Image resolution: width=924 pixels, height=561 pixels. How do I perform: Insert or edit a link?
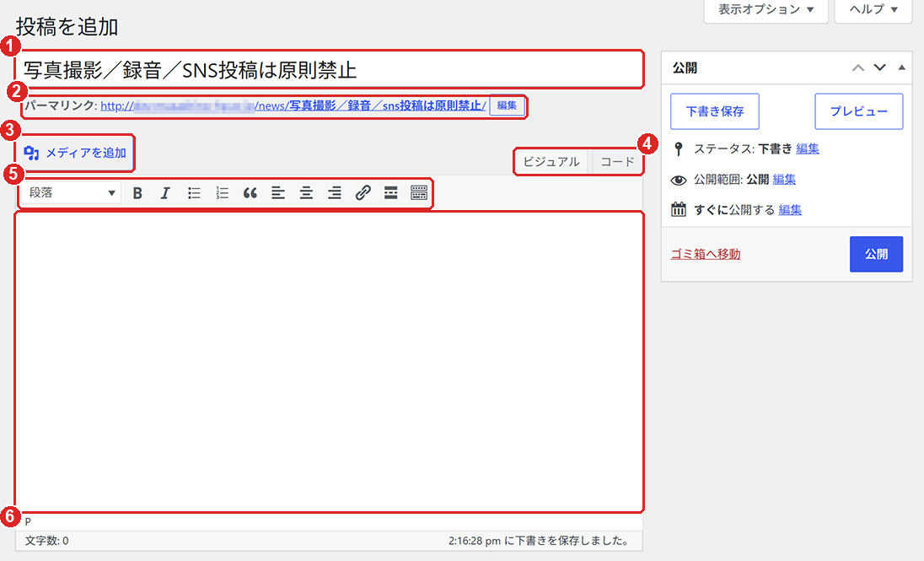[x=363, y=193]
